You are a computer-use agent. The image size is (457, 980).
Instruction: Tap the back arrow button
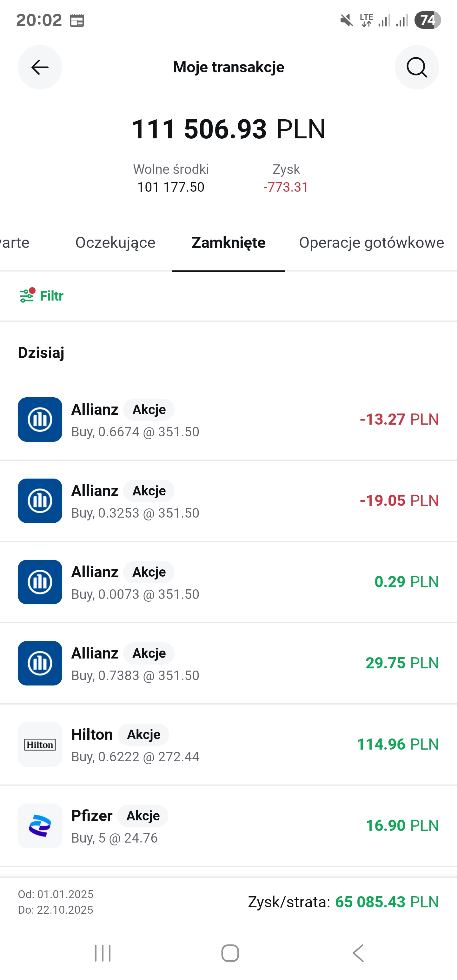coord(40,67)
